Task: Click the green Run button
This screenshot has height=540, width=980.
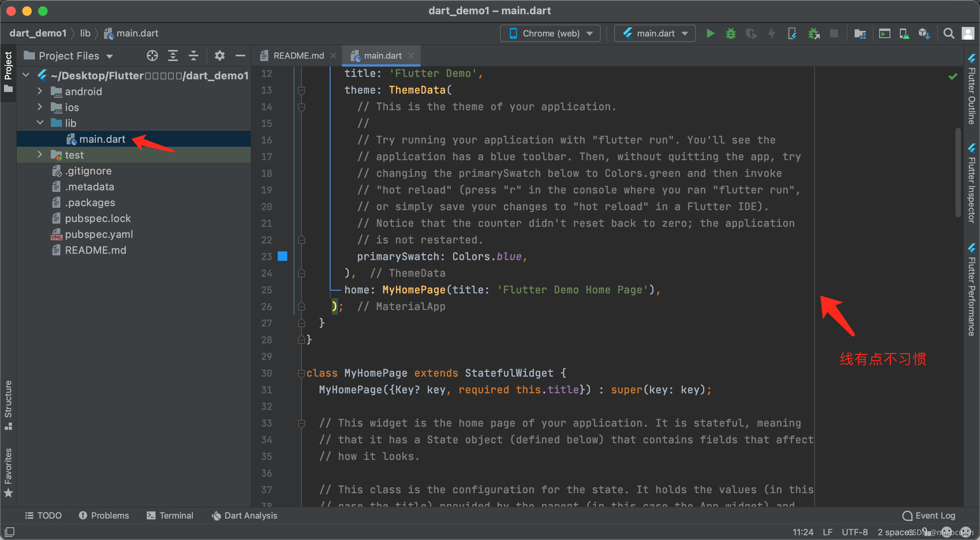Action: click(710, 34)
